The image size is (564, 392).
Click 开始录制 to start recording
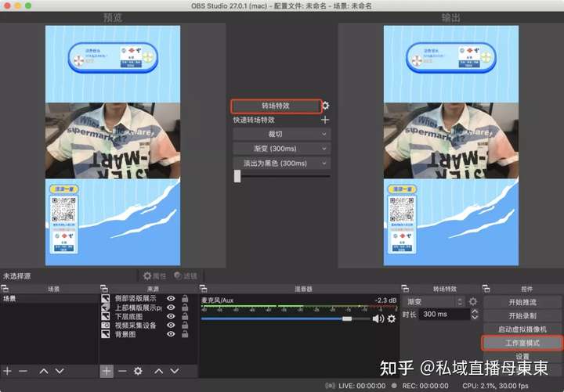click(x=522, y=316)
